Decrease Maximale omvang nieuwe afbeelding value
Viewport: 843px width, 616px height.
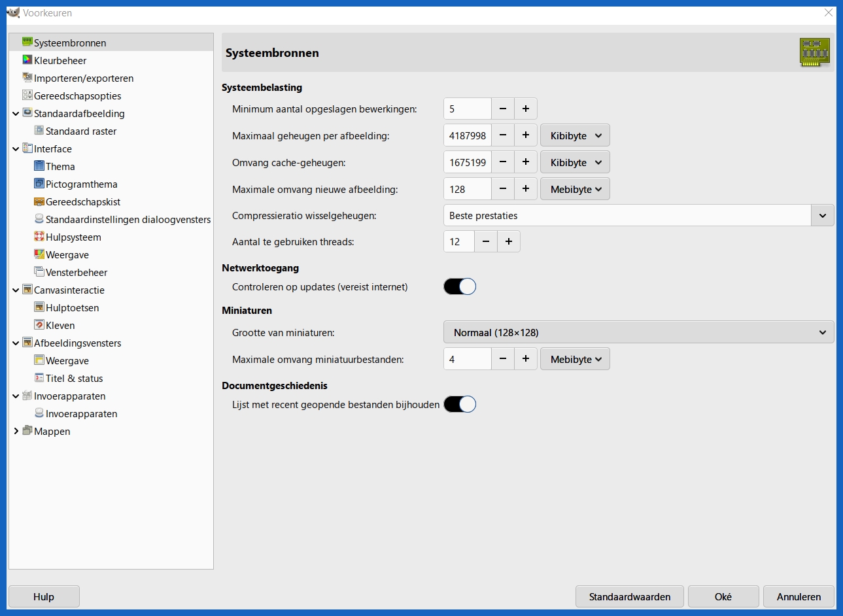503,189
